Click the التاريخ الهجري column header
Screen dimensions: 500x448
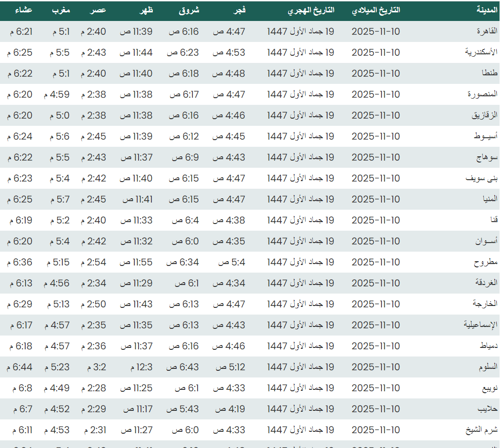pos(311,10)
